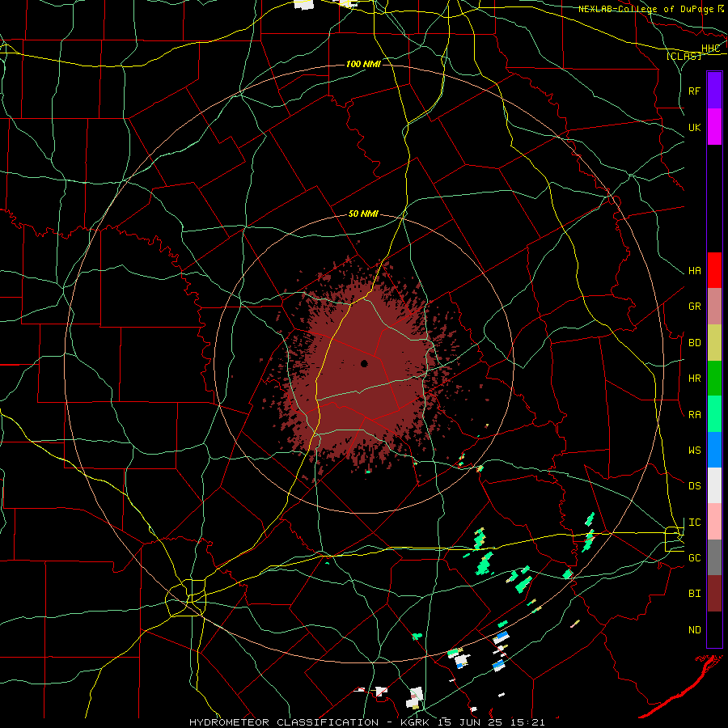This screenshot has height=728, width=728.
Task: Click the 'IC' legend label
Action: point(694,522)
